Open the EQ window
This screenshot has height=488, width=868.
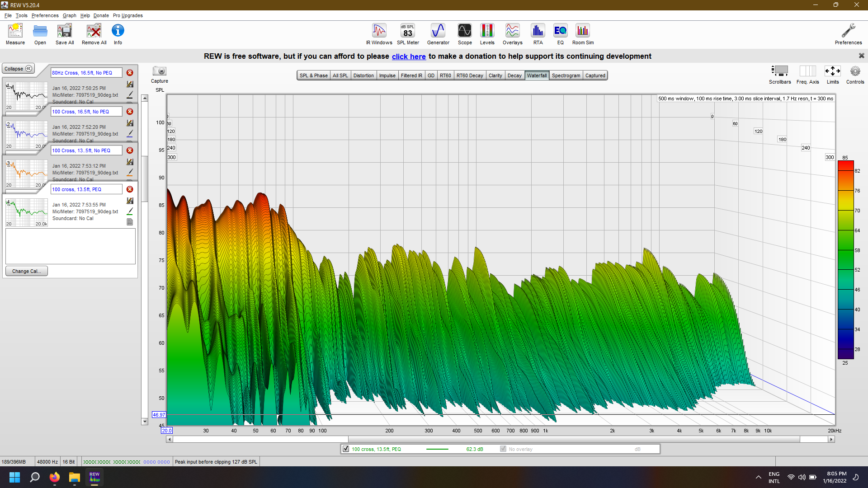[x=561, y=34]
